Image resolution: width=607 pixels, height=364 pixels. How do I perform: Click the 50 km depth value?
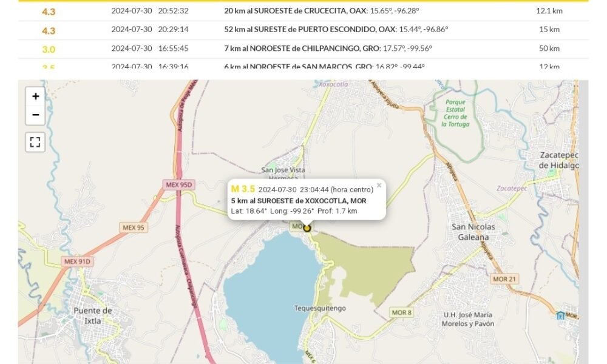pos(549,49)
